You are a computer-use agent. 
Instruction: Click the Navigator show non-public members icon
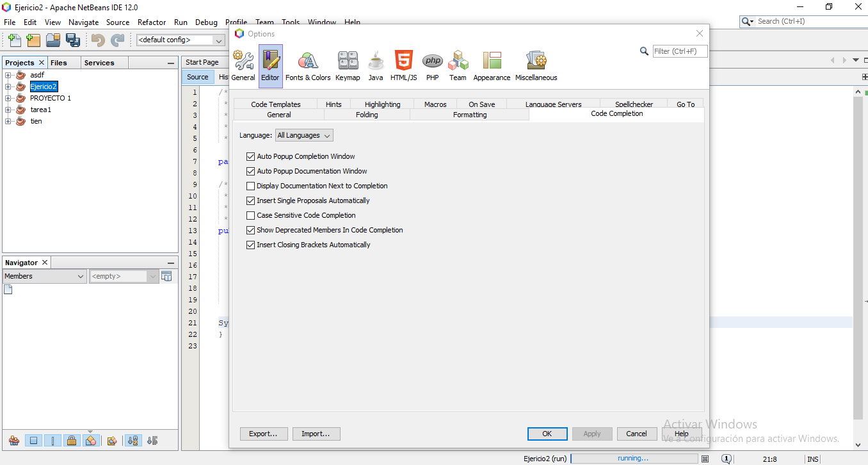(72, 441)
